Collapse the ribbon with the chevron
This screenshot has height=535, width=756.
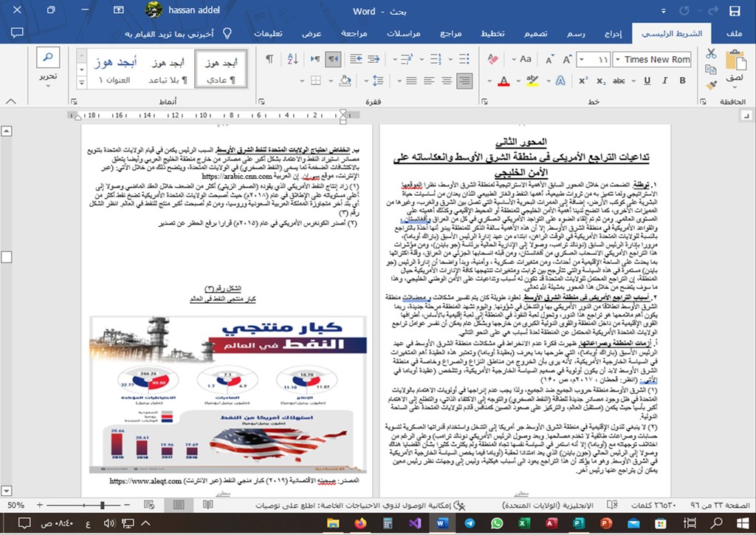pos(10,101)
